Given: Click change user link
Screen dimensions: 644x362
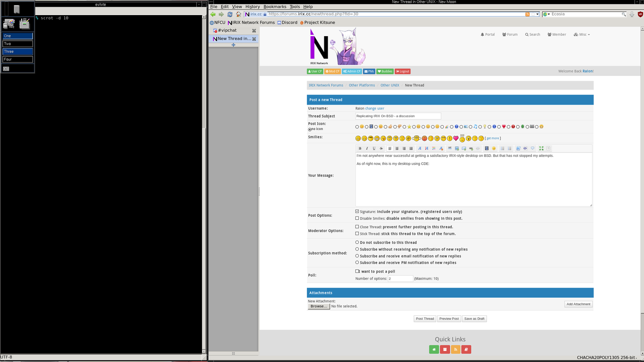Looking at the screenshot, I should coord(374,108).
